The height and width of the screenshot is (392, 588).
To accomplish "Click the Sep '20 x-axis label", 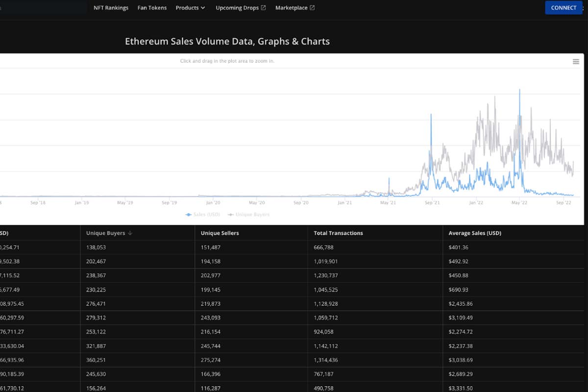I will click(x=301, y=202).
